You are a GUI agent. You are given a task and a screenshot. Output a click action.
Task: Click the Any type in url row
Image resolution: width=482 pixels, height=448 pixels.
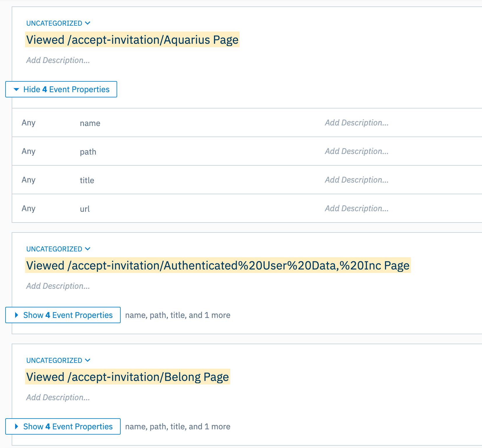29,209
